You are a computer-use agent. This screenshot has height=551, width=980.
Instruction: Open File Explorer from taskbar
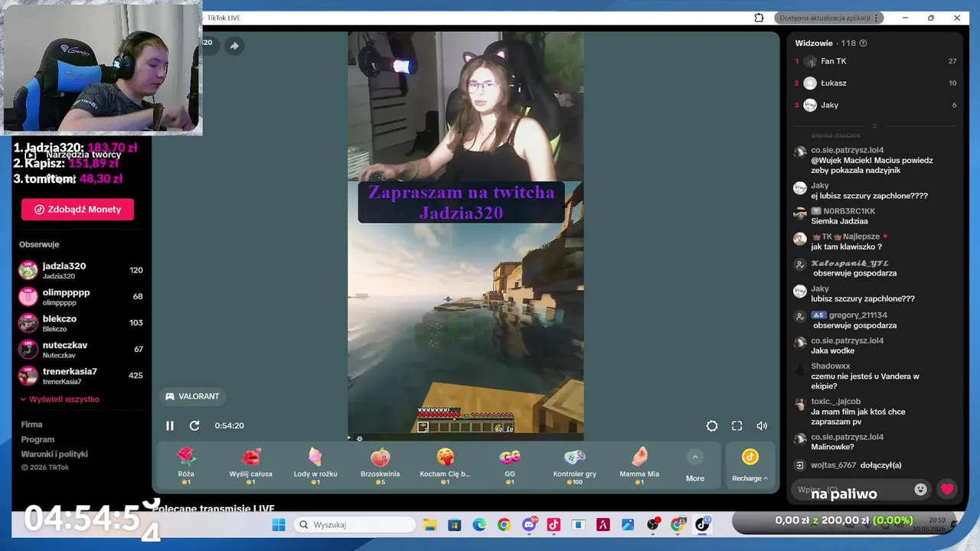pyautogui.click(x=430, y=524)
